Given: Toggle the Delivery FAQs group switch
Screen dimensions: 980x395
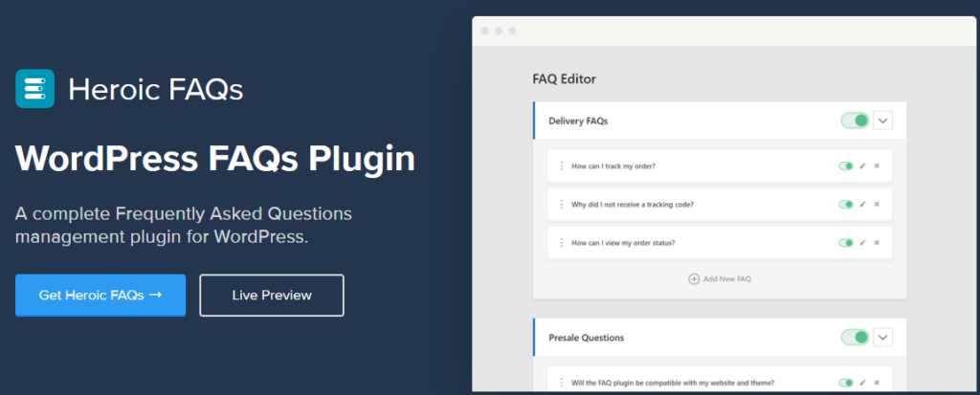Looking at the screenshot, I should coord(855,121).
